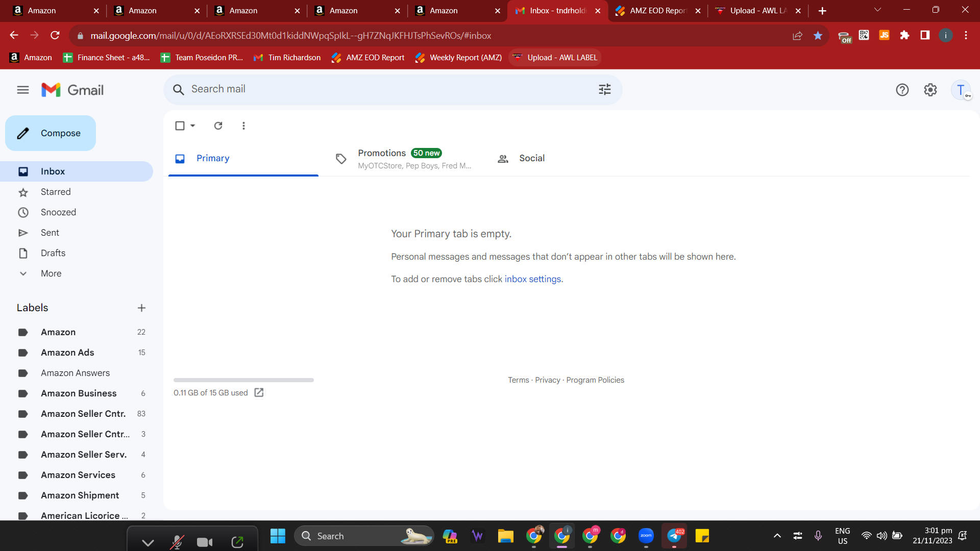The image size is (980, 551).
Task: Open the Amazon Ads label
Action: click(77, 353)
